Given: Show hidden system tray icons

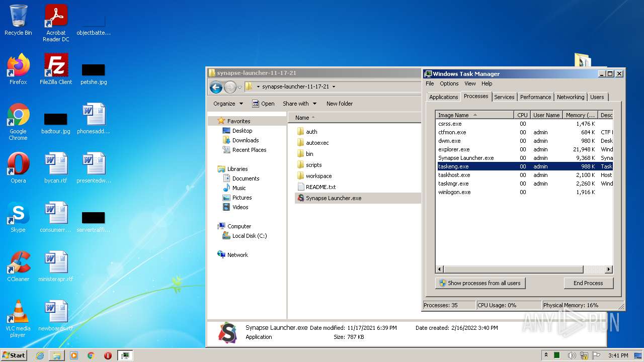Looking at the screenshot, I should [x=546, y=355].
